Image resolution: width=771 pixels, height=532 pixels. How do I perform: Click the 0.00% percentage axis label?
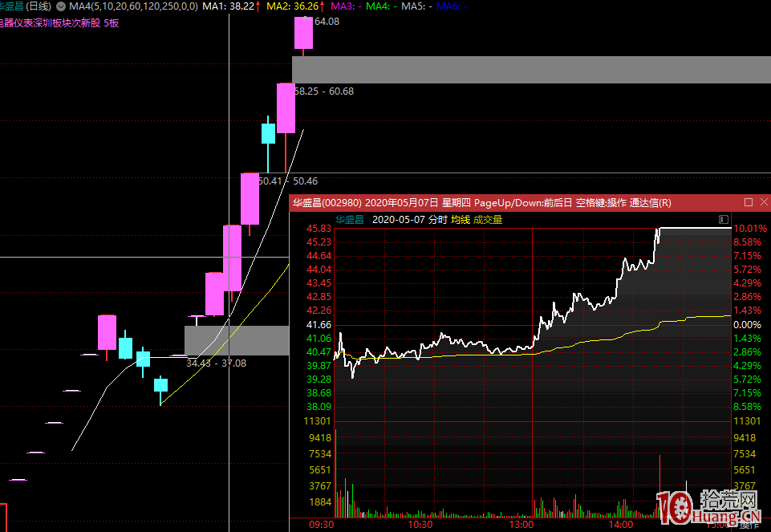747,325
